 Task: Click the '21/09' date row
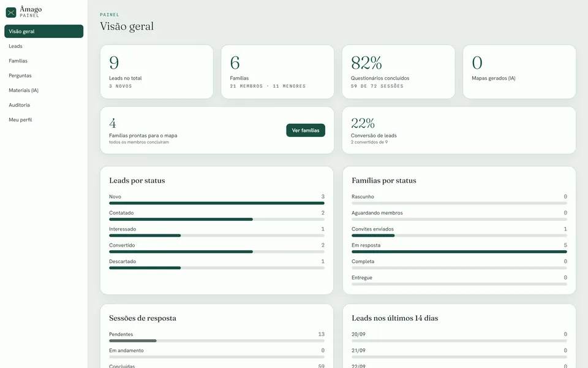[459, 353]
